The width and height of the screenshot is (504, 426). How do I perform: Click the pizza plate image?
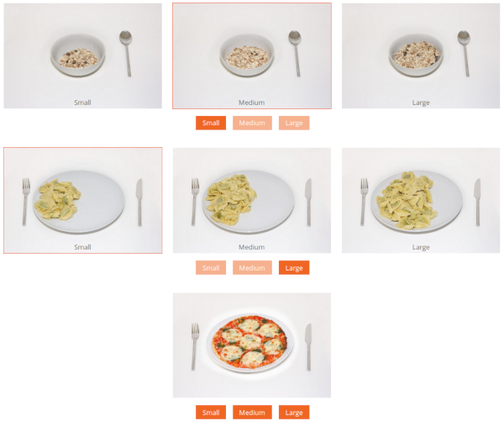(x=252, y=345)
